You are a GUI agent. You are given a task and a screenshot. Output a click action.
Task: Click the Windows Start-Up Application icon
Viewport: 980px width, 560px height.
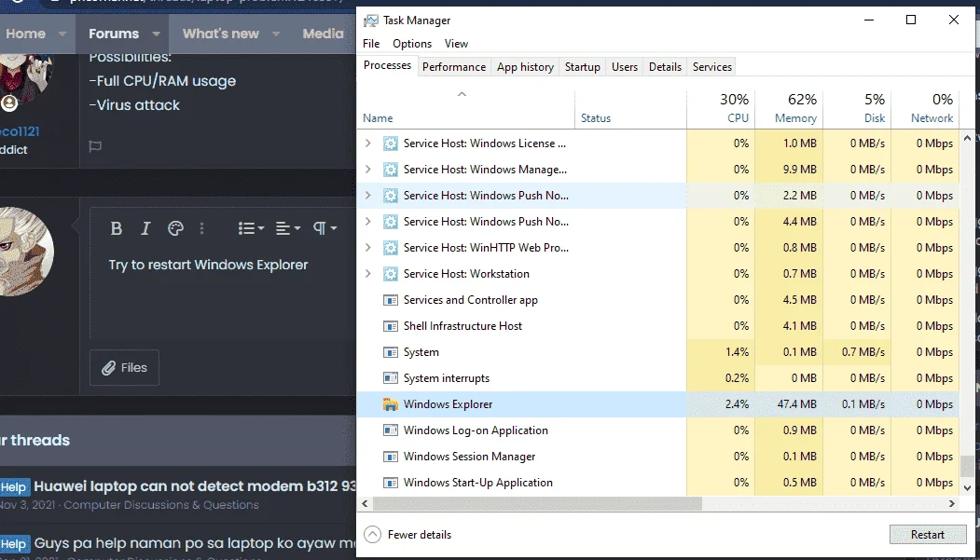pyautogui.click(x=390, y=484)
